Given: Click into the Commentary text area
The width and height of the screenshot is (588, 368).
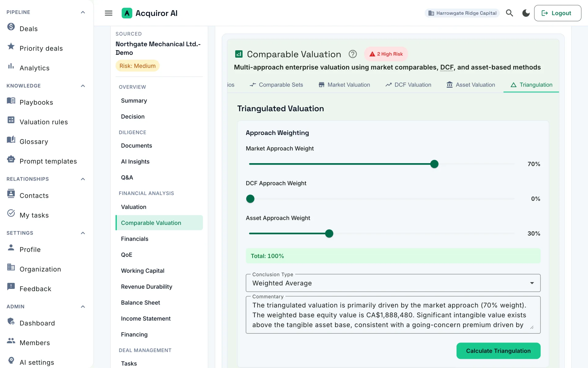Looking at the screenshot, I should pyautogui.click(x=393, y=315).
